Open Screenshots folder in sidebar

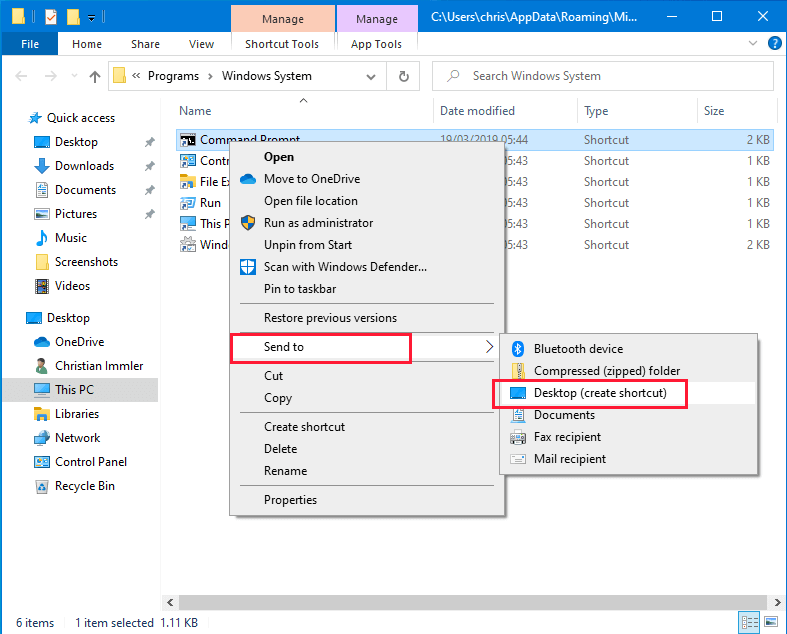86,262
